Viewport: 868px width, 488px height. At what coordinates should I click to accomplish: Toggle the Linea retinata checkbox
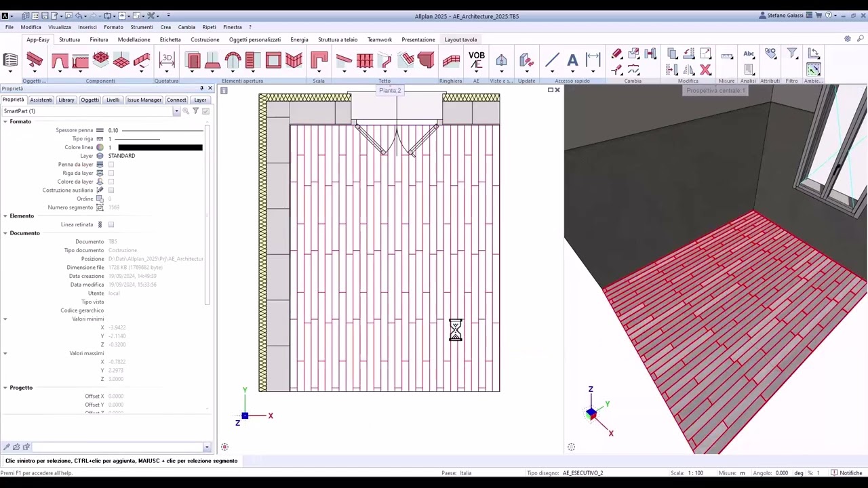pyautogui.click(x=111, y=224)
